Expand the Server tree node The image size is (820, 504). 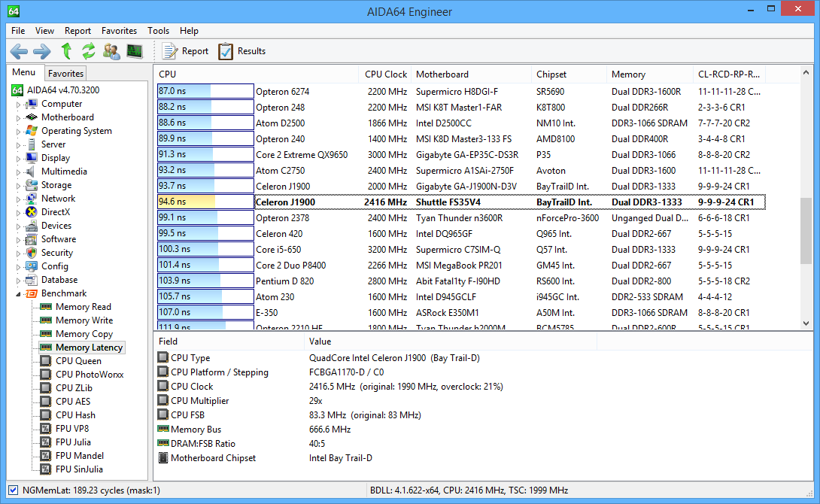coord(18,145)
